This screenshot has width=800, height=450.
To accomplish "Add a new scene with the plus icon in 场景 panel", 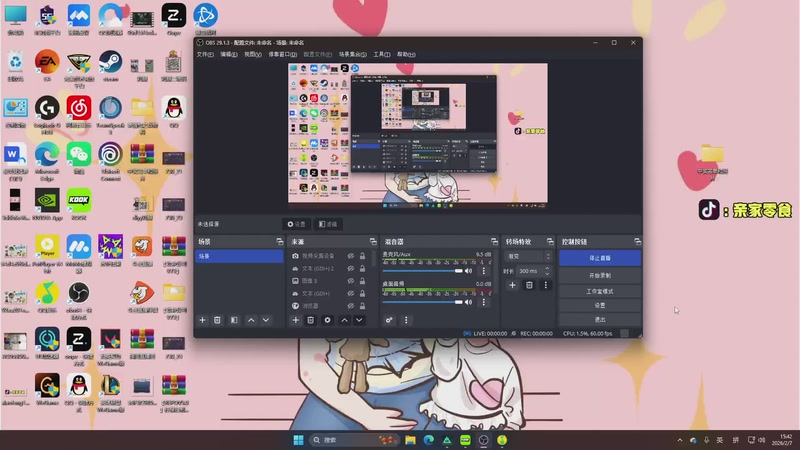I will click(203, 320).
